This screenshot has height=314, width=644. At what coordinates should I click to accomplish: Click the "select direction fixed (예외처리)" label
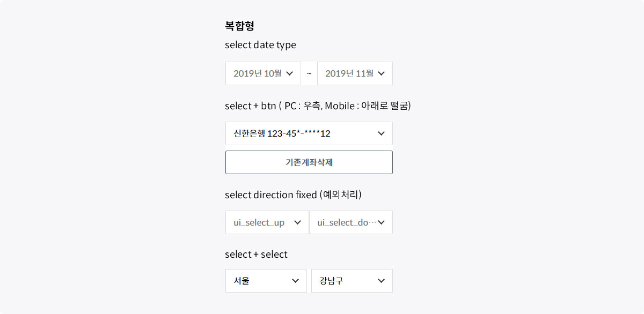click(293, 195)
